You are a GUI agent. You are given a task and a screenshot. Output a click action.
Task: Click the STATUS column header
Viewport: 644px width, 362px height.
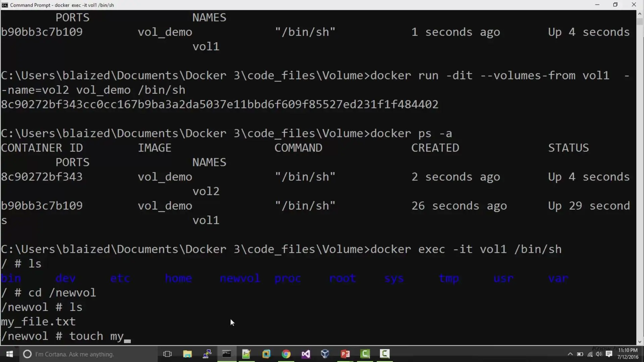[x=569, y=148]
